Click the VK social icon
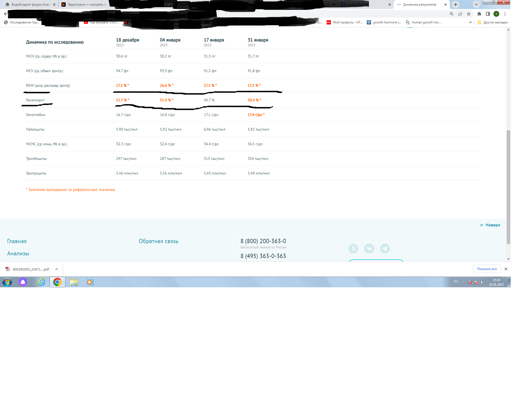This screenshot has width=532, height=399. (x=369, y=248)
